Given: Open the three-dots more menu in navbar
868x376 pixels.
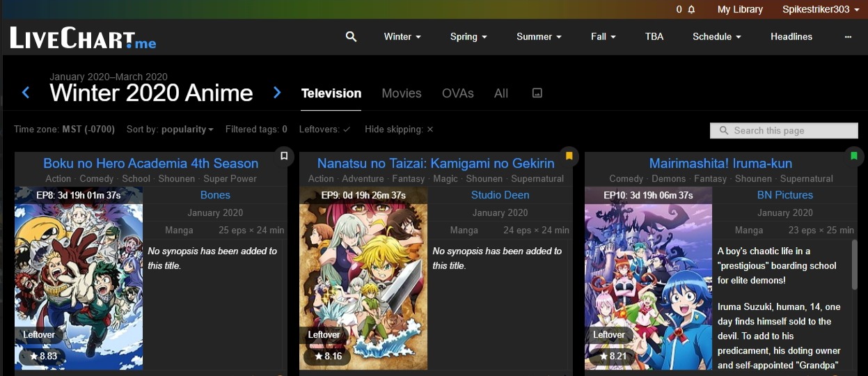Looking at the screenshot, I should (x=848, y=36).
